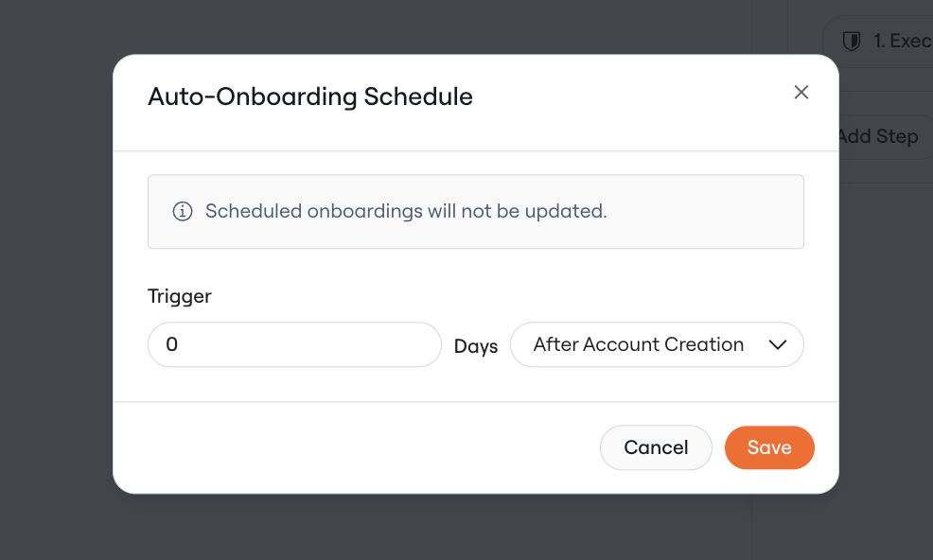Save the onboarding schedule
Image resolution: width=933 pixels, height=560 pixels.
pyautogui.click(x=769, y=447)
